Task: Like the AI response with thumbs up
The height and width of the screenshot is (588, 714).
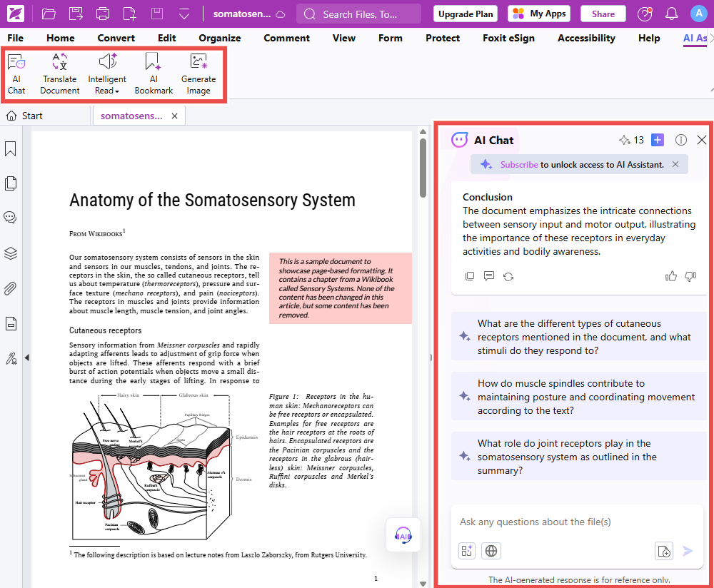Action: (x=670, y=276)
